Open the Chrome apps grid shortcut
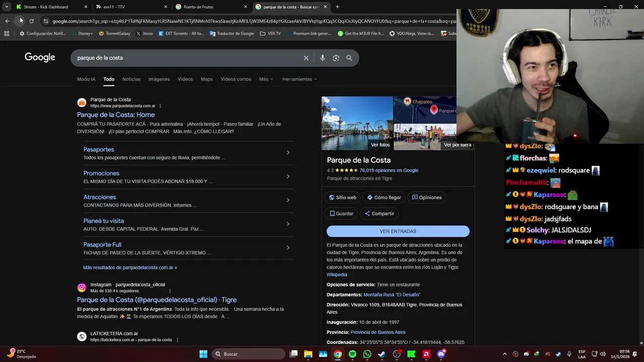 pos(7,34)
